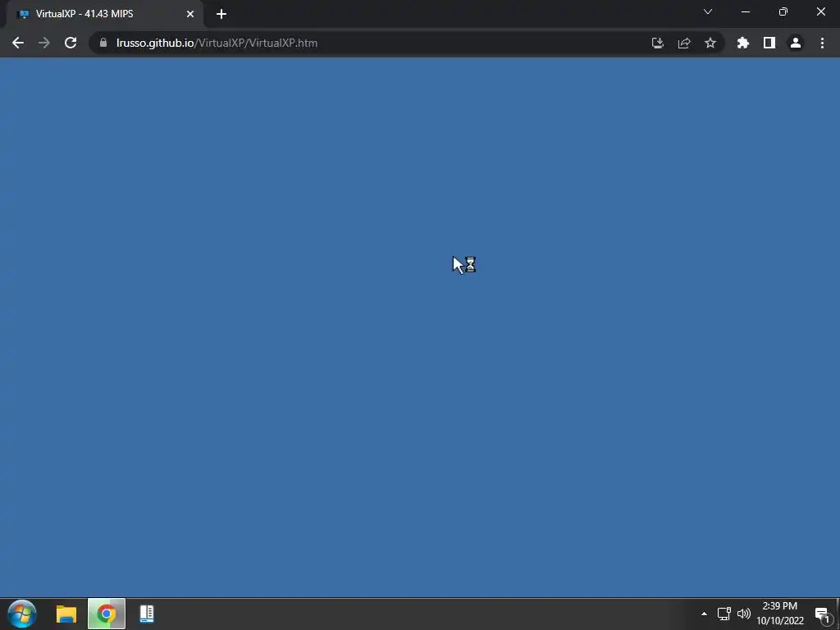This screenshot has width=840, height=630.
Task: Bookmark this tab with the star icon
Action: 710,43
